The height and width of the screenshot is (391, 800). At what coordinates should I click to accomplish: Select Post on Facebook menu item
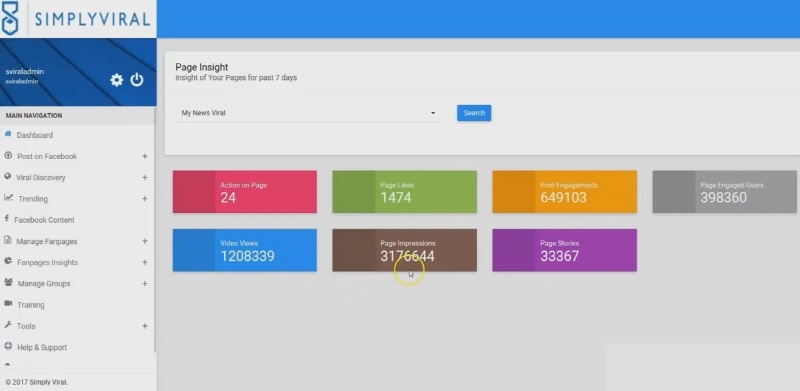point(47,156)
